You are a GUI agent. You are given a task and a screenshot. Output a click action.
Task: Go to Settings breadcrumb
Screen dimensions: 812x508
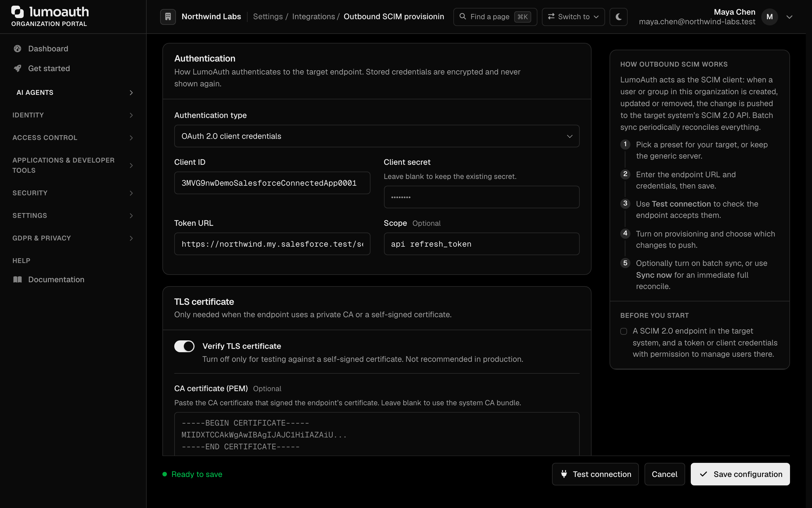pos(268,16)
